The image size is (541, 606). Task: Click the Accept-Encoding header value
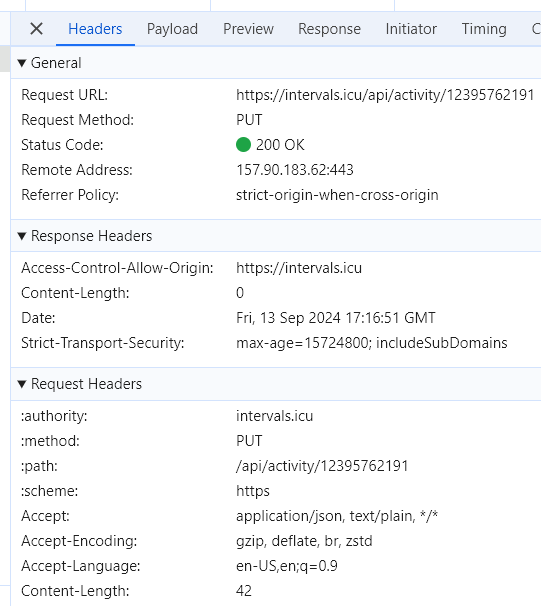304,541
